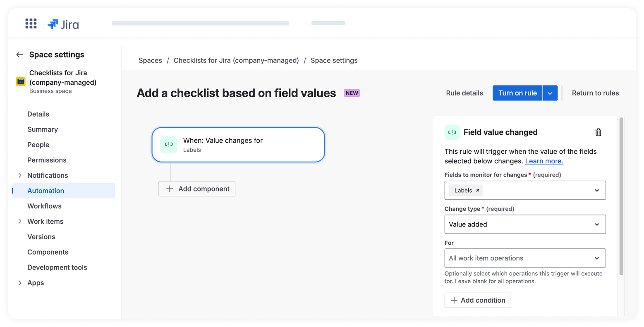Image resolution: width=644 pixels, height=327 pixels.
Task: Open the Turn on rule dropdown arrow
Action: [x=550, y=93]
